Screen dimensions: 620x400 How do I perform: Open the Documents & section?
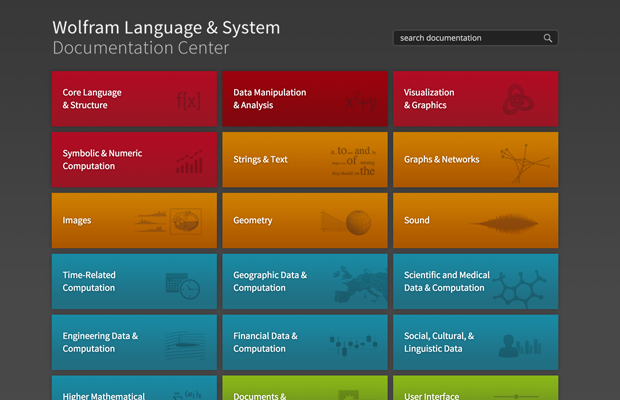coord(305,388)
